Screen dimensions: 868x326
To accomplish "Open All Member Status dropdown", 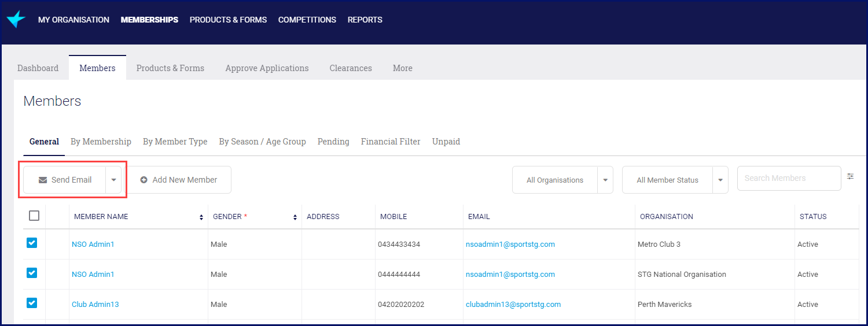I will [675, 180].
